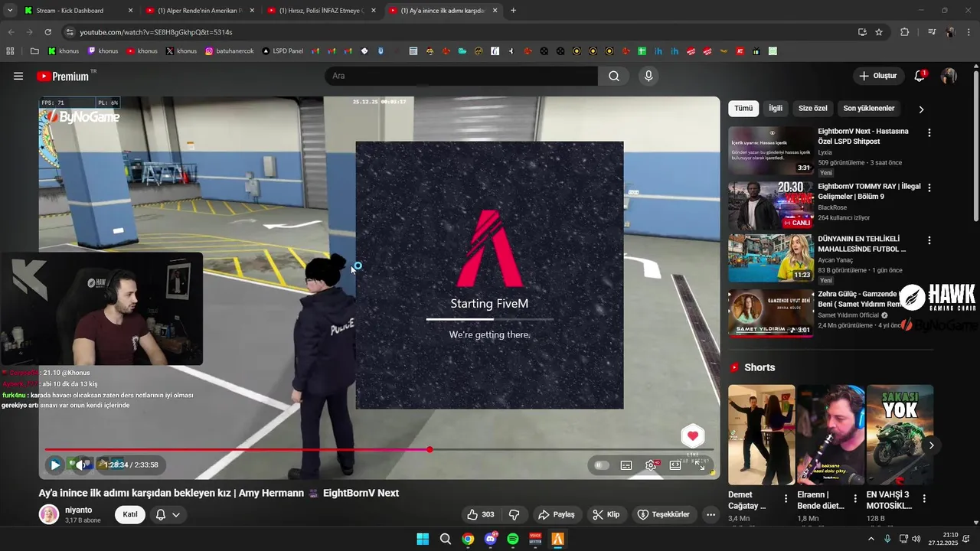Open the Chrome tab search dropdown
The width and height of the screenshot is (980, 551).
pyautogui.click(x=10, y=11)
